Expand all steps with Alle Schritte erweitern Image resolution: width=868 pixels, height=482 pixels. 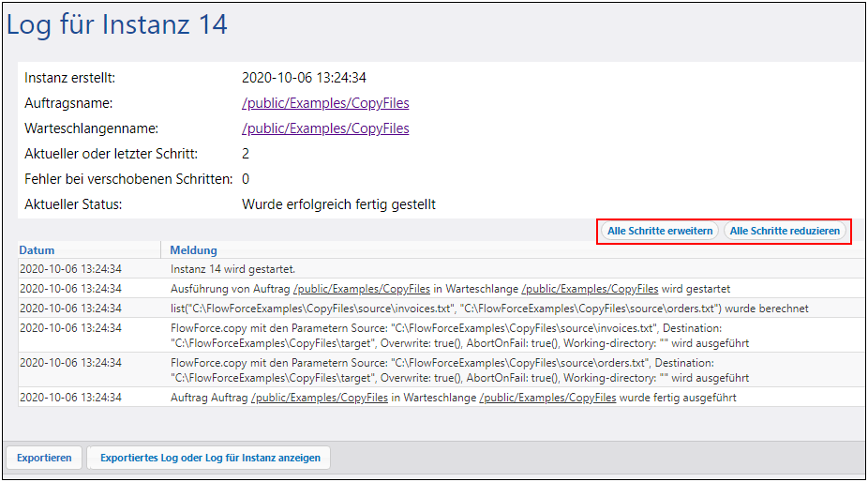click(661, 231)
